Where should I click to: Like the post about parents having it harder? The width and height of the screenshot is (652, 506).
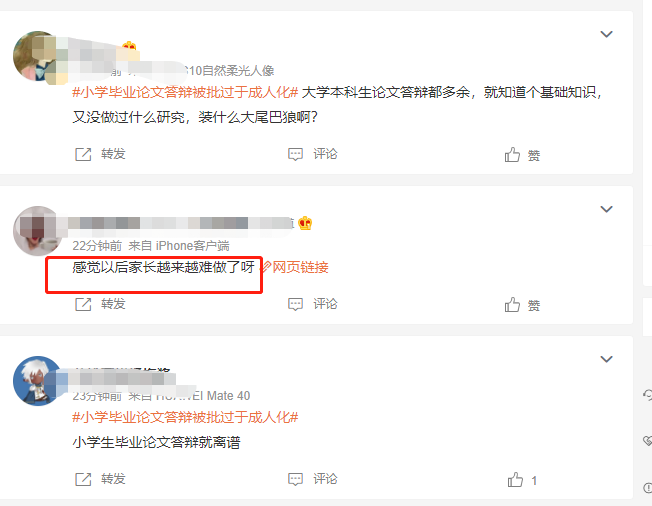point(522,305)
